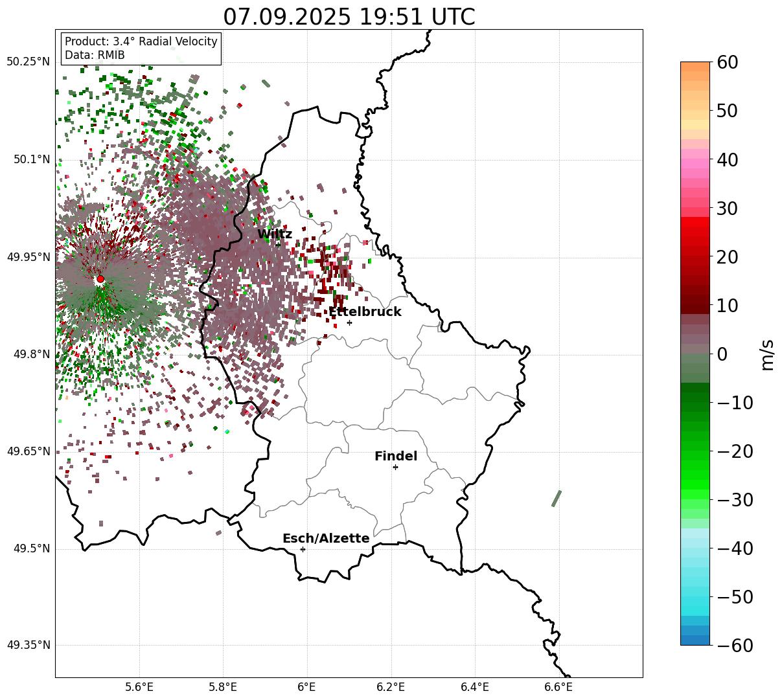782x700 pixels.
Task: Click the isolated gray echo streak near 6.6°E
Action: pos(557,499)
